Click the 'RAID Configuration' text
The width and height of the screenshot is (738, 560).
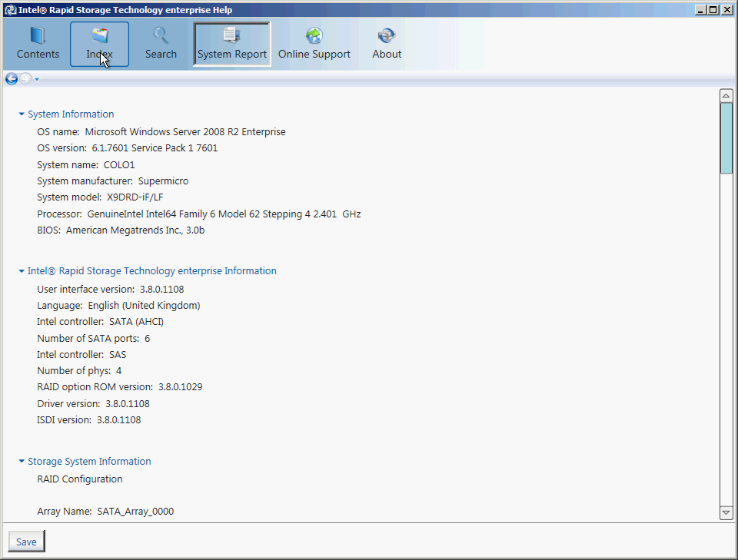point(80,479)
